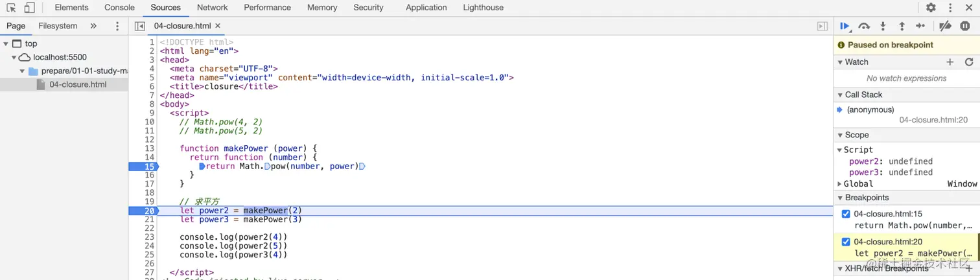Viewport: 980px width, 280px height.
Task: Toggle the device toolbar icon
Action: point(29,8)
